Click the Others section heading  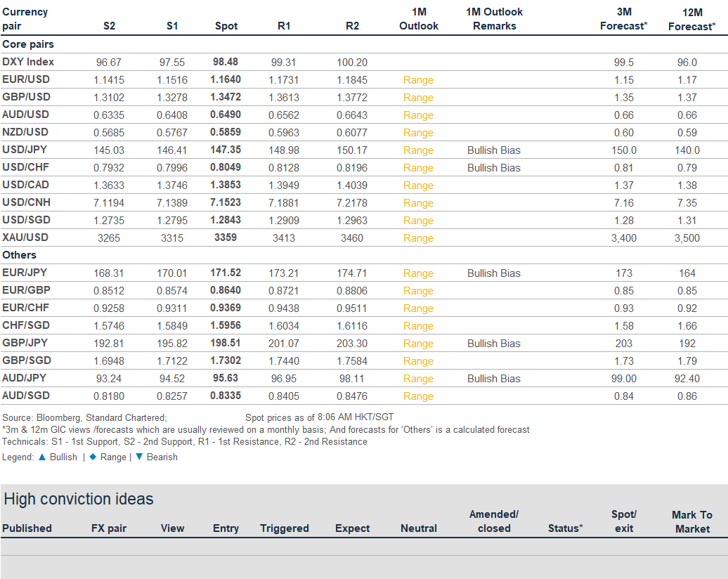tap(19, 255)
